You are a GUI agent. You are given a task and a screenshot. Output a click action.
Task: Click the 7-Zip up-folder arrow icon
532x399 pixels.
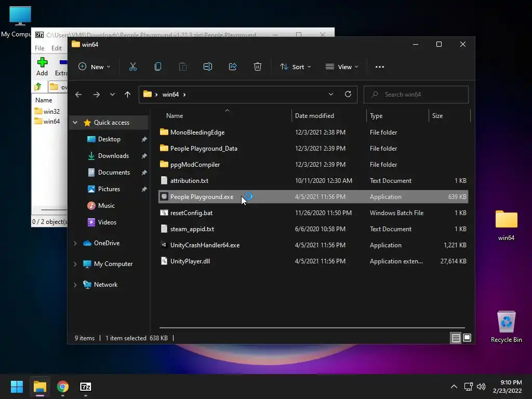point(38,87)
